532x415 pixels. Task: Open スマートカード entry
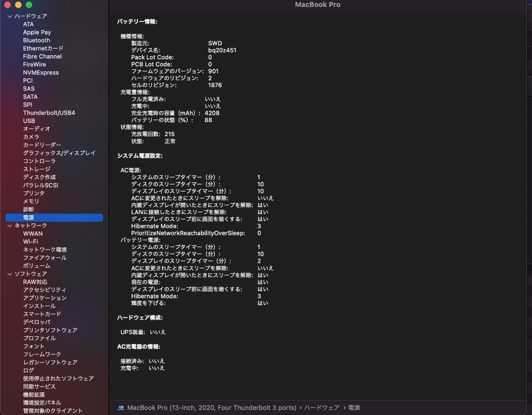42,314
